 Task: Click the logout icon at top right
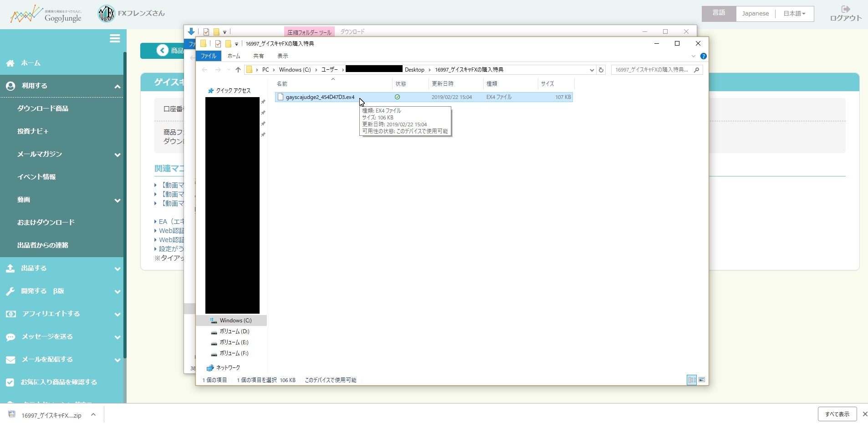click(845, 13)
